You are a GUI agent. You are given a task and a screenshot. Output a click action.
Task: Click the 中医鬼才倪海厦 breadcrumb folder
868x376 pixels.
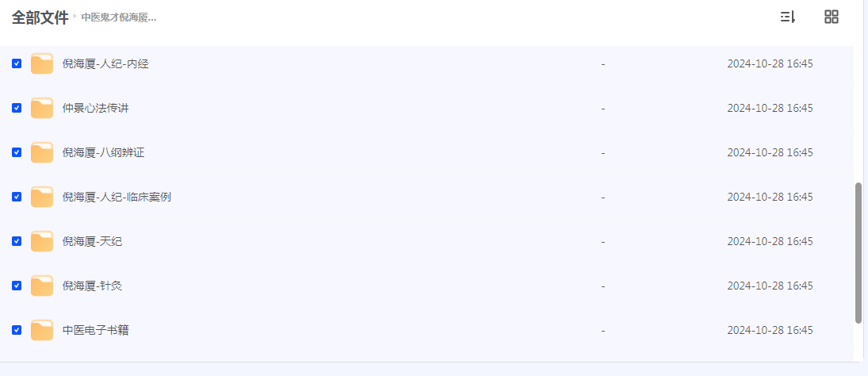click(119, 17)
